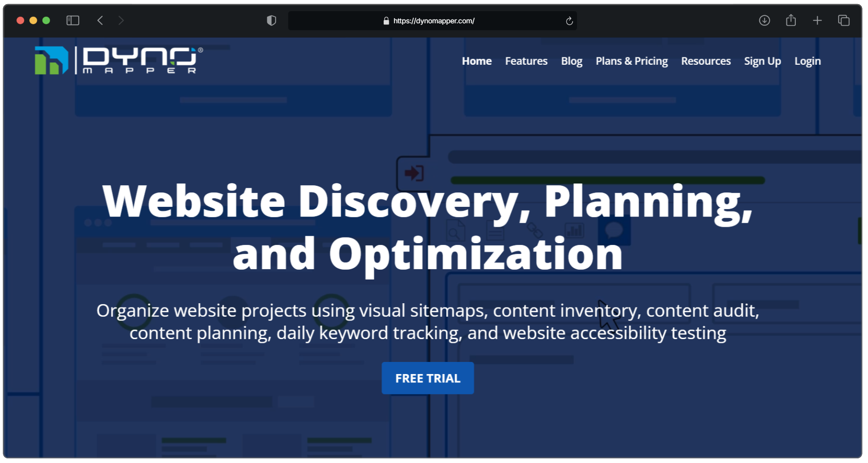This screenshot has height=463, width=868.
Task: Open the Resources menu
Action: 706,61
